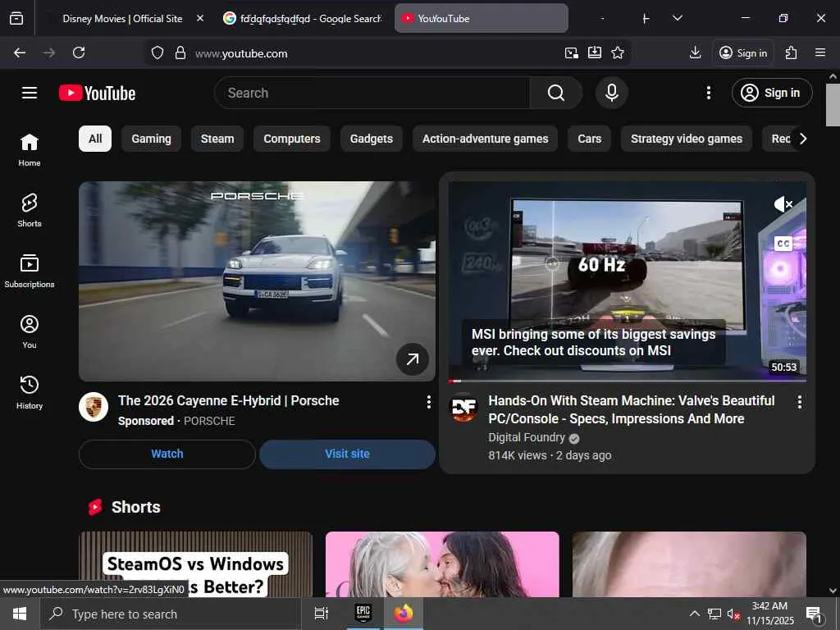Switch to the Google Search tab
The width and height of the screenshot is (840, 630).
click(303, 18)
